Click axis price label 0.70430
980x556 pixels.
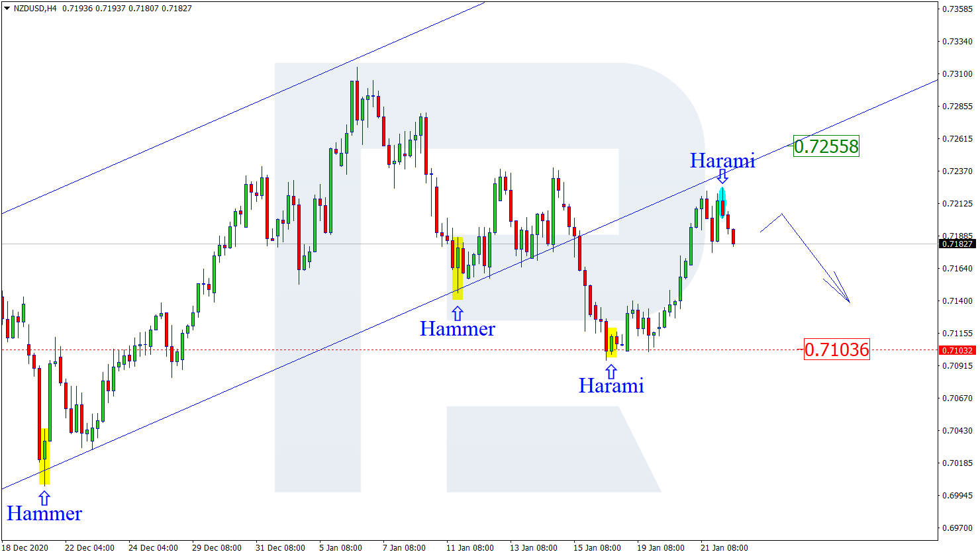957,431
